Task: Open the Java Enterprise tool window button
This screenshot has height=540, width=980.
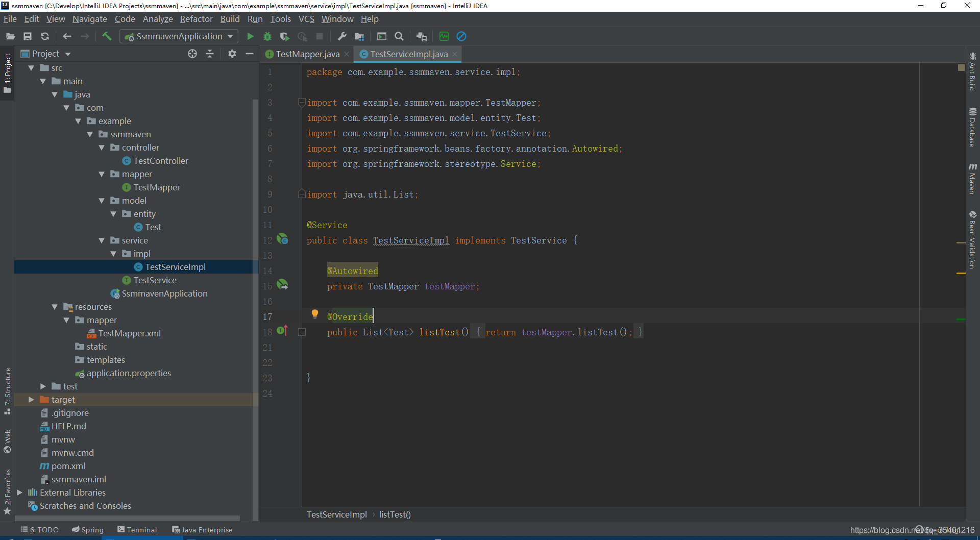Action: coord(202,530)
